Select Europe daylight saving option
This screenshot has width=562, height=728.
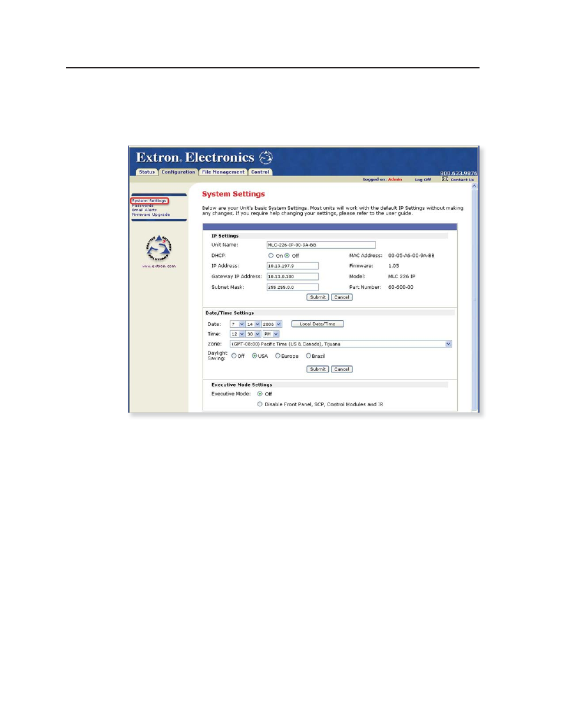pyautogui.click(x=277, y=356)
